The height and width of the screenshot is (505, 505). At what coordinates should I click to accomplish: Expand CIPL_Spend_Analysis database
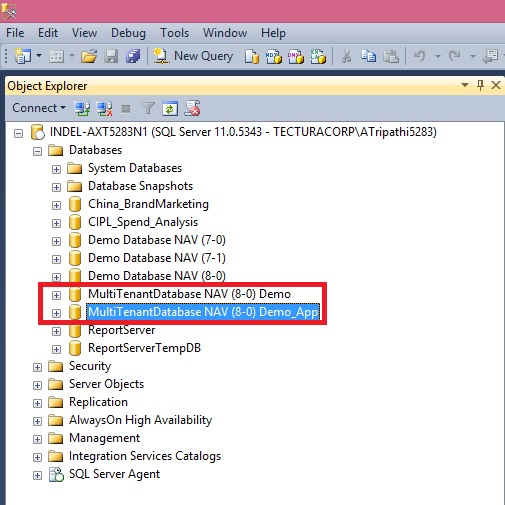pyautogui.click(x=56, y=224)
